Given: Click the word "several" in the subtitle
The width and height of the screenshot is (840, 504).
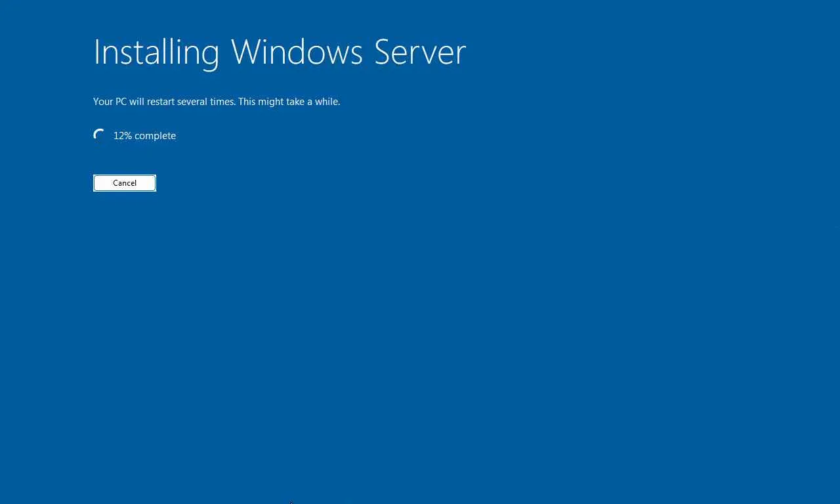Looking at the screenshot, I should coord(192,102).
